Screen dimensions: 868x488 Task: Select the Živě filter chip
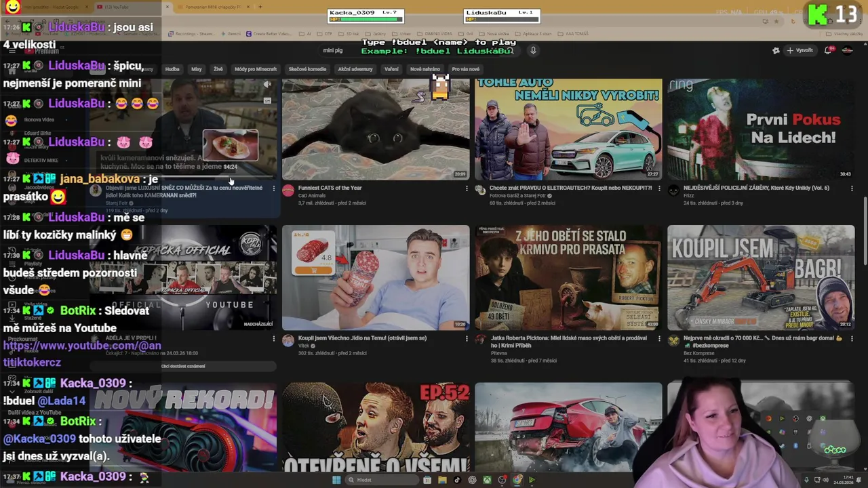tap(218, 69)
